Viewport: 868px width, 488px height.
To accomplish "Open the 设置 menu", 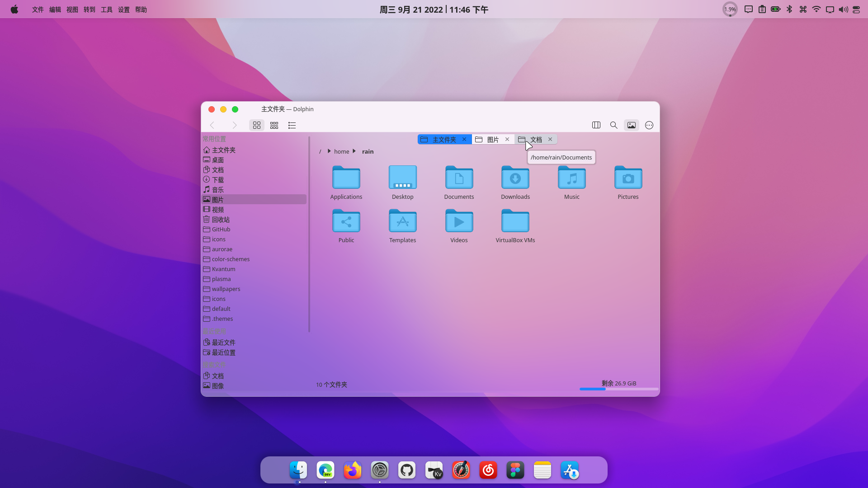I will tap(124, 9).
